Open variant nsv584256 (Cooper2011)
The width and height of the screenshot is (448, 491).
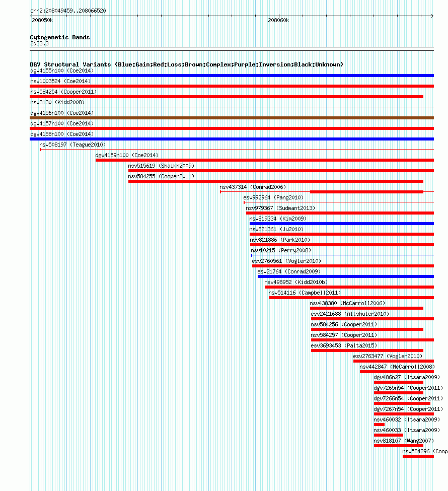click(x=344, y=325)
